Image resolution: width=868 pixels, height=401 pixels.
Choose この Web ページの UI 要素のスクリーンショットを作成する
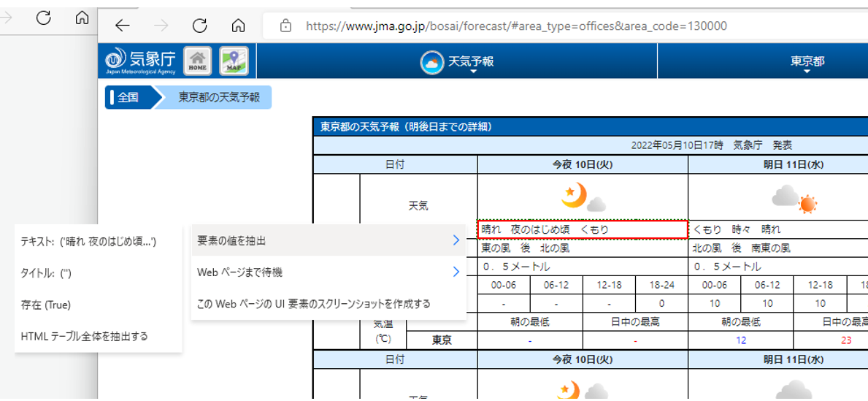pyautogui.click(x=329, y=304)
